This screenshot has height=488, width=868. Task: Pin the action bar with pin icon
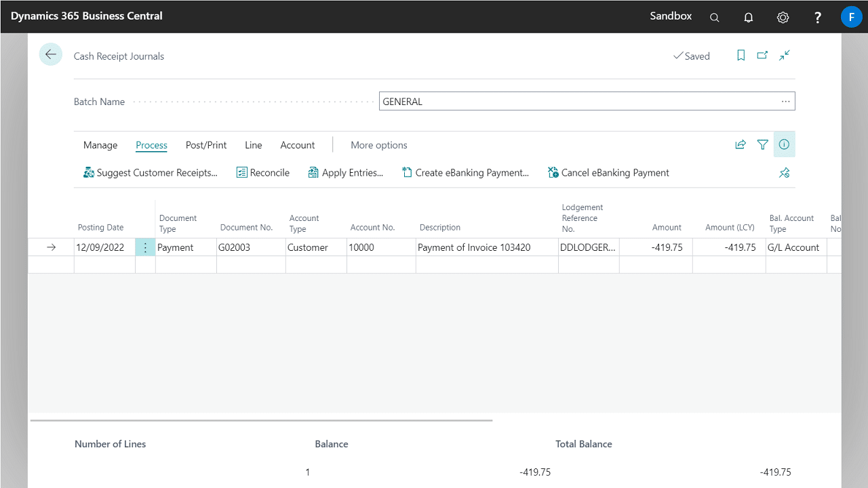(x=785, y=173)
